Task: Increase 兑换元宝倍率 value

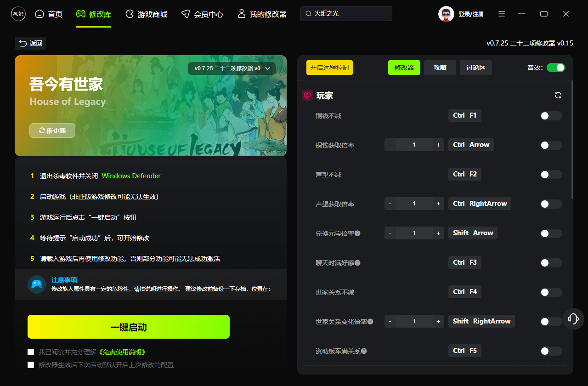Action: (438, 233)
